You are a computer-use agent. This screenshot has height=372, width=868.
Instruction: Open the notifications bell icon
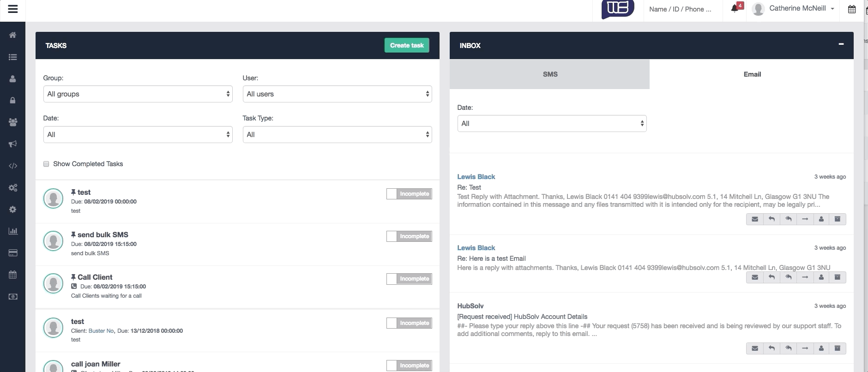(x=735, y=9)
